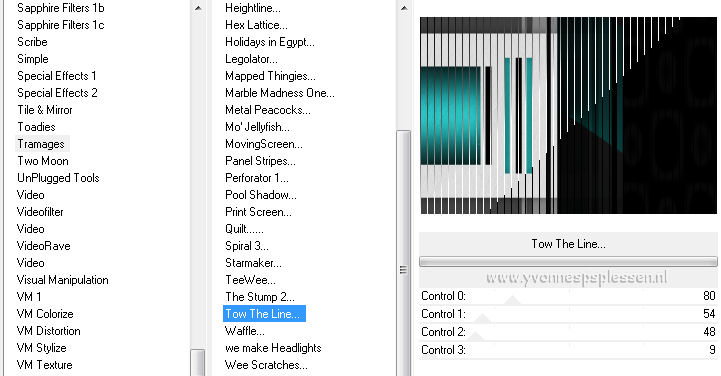The width and height of the screenshot is (721, 376).
Task: Select the Tramages filter category
Action: tap(42, 144)
